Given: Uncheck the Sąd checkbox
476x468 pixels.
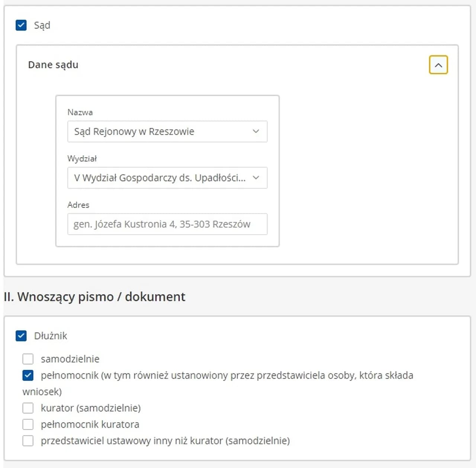Looking at the screenshot, I should 21,25.
